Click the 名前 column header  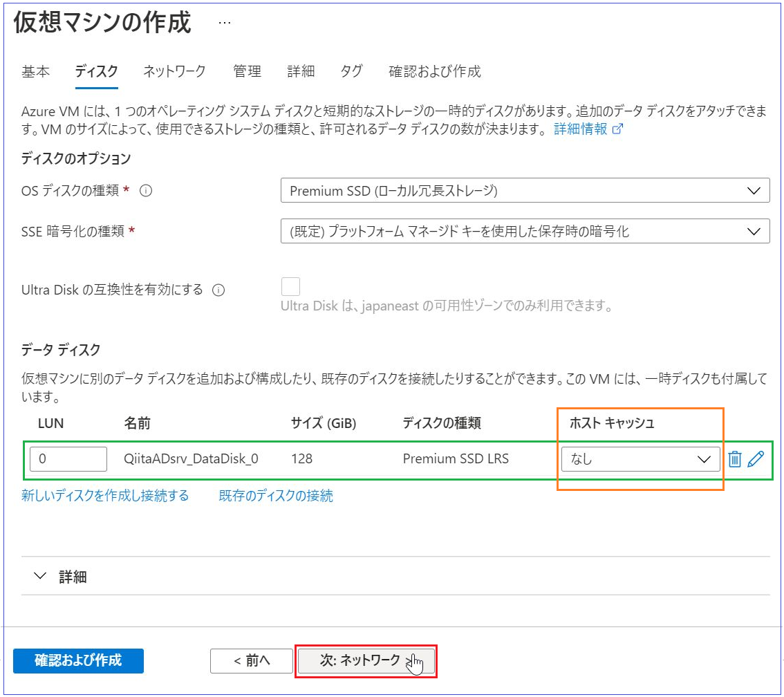click(x=137, y=423)
